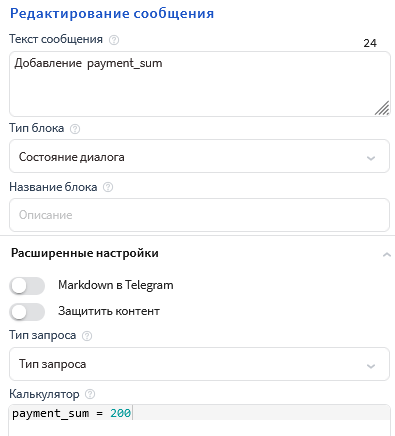Screen dimensions: 395x436
Task: Click the Расширенные настройки header text
Action: point(85,253)
